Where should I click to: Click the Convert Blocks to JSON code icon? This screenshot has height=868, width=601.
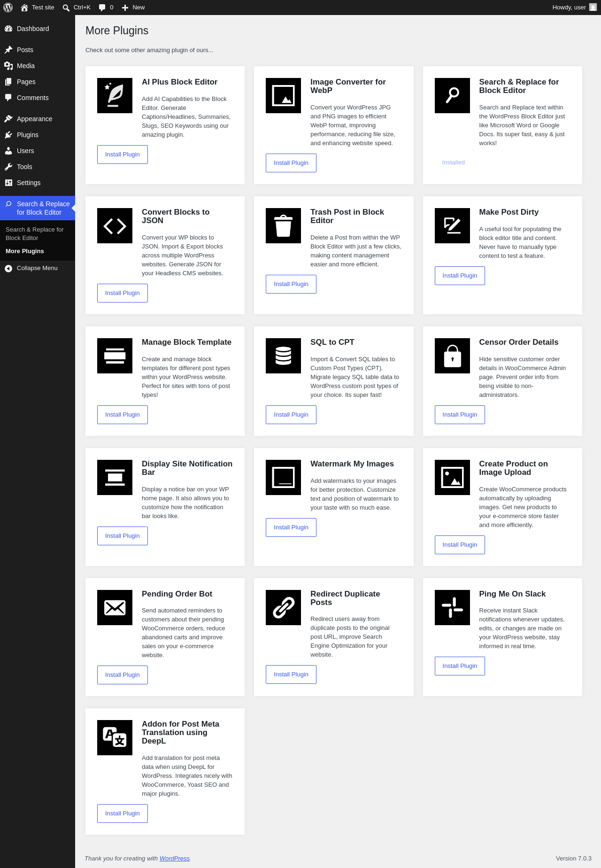click(115, 225)
